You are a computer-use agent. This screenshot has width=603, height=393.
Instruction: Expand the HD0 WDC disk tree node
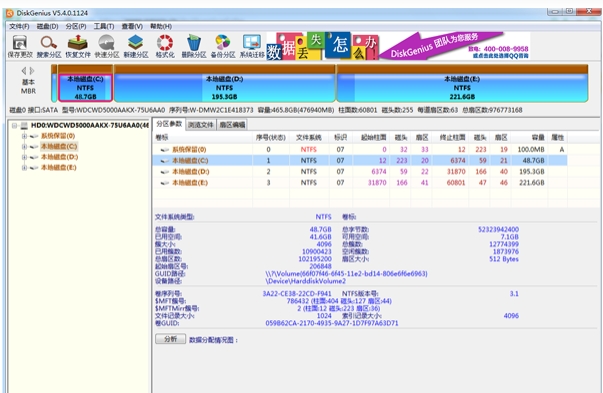pyautogui.click(x=14, y=125)
